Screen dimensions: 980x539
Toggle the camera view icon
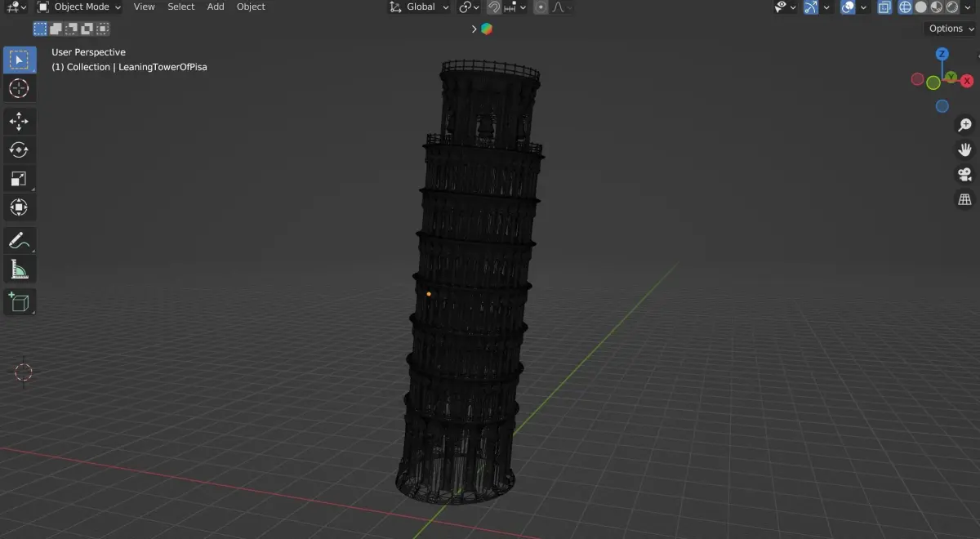tap(964, 175)
